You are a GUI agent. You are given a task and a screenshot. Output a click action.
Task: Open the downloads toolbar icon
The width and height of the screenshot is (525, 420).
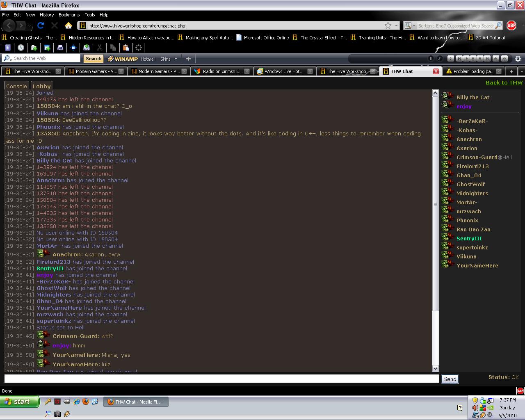(x=86, y=48)
